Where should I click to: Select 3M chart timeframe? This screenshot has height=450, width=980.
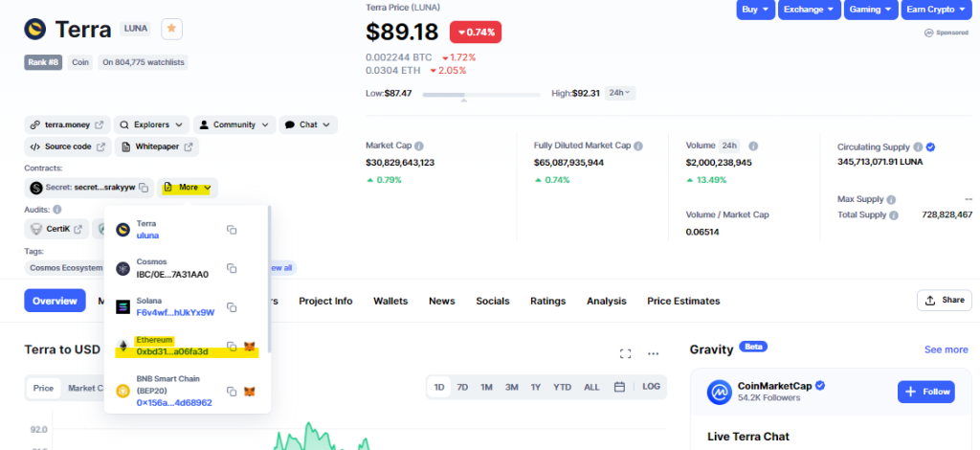pyautogui.click(x=512, y=387)
